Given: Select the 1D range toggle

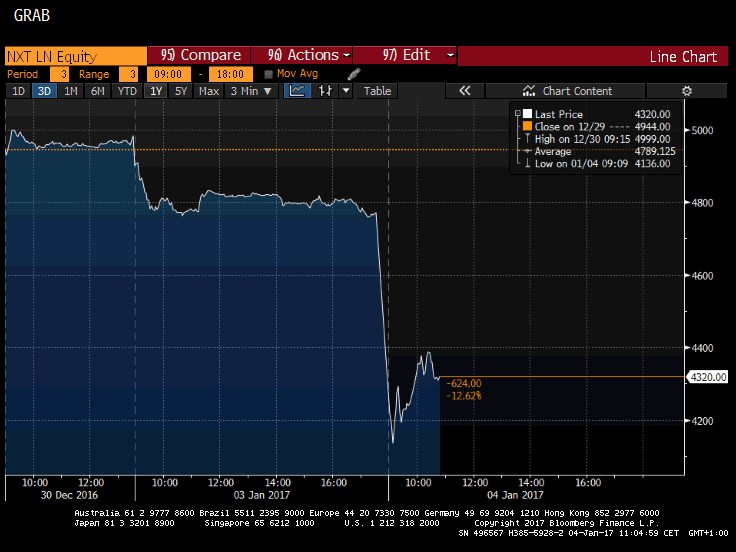Looking at the screenshot, I should 18,91.
